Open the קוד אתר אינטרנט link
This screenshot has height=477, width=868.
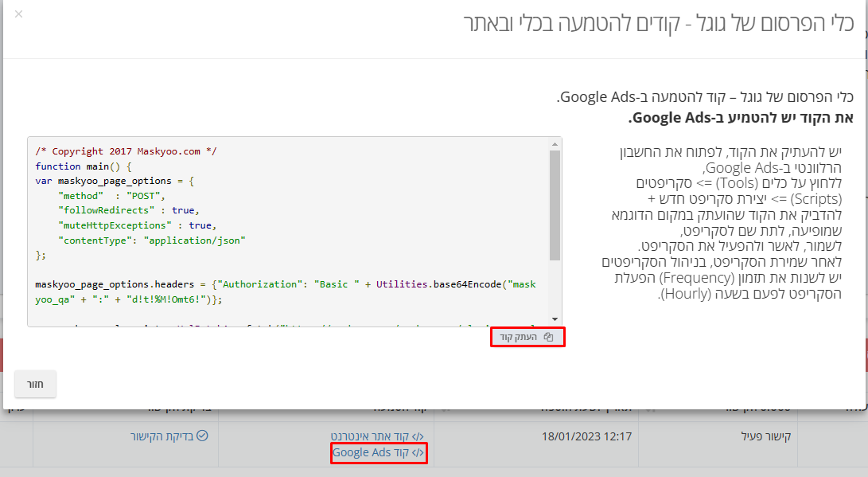[377, 436]
